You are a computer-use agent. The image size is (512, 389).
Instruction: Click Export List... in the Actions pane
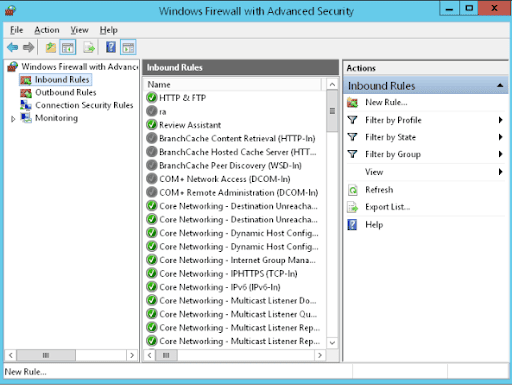388,207
